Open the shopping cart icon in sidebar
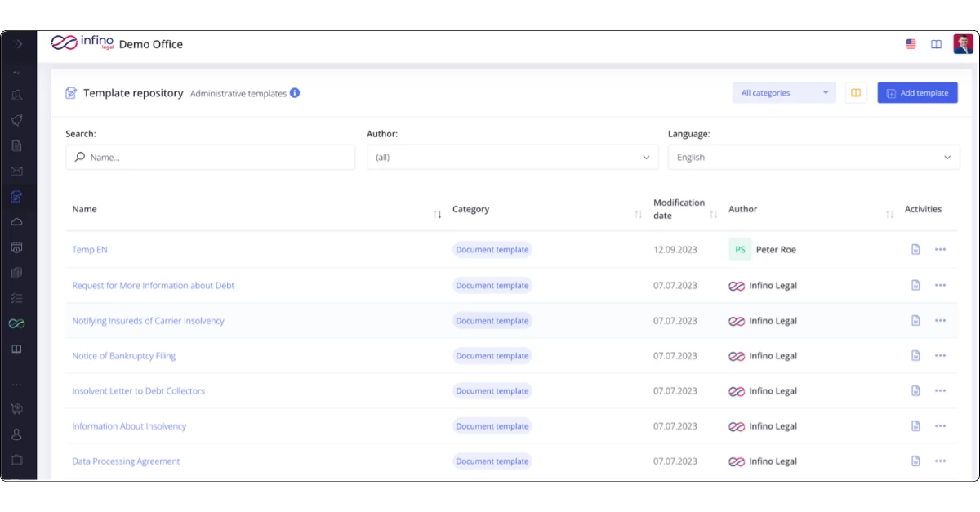 pos(16,409)
